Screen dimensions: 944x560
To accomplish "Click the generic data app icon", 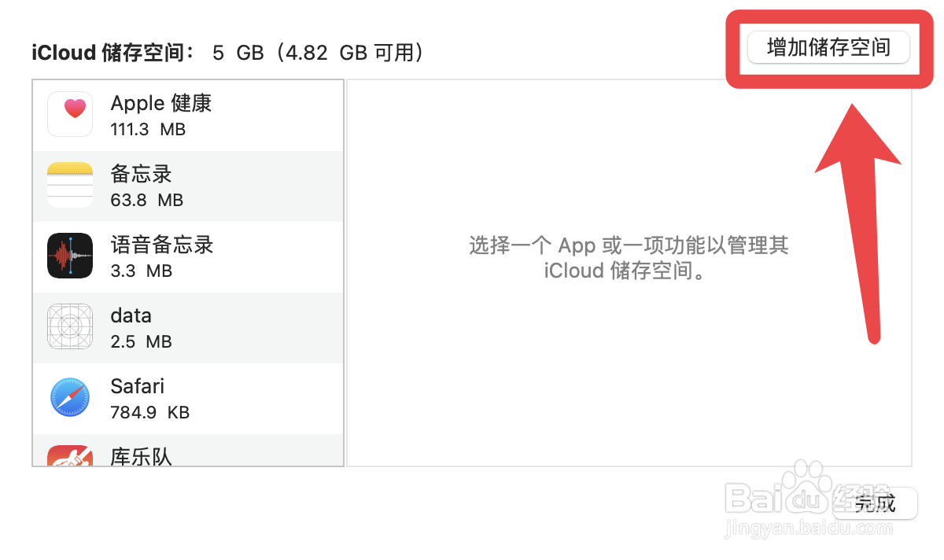I will [70, 326].
